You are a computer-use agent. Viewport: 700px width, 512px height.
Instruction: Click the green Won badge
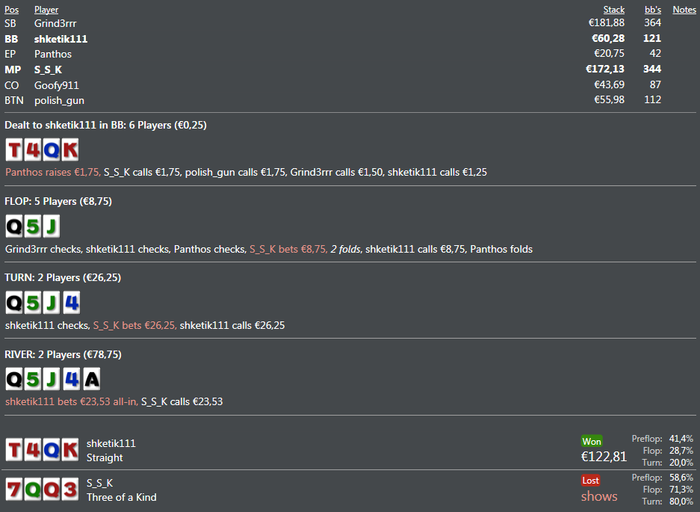(x=592, y=441)
